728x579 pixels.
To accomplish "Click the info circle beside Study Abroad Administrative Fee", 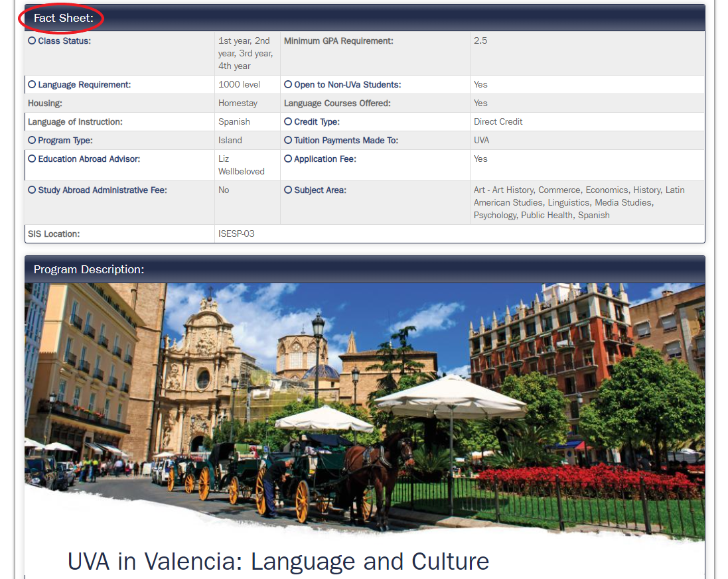I will [32, 190].
